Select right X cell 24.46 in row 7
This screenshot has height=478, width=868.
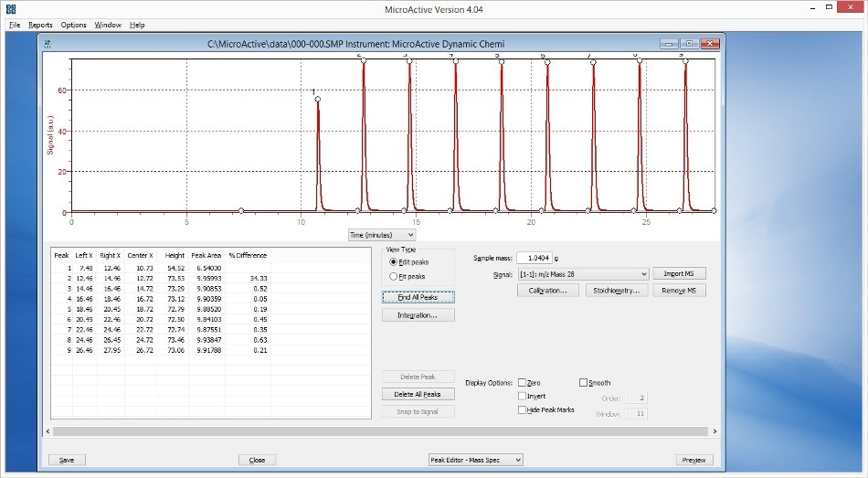pyautogui.click(x=111, y=330)
